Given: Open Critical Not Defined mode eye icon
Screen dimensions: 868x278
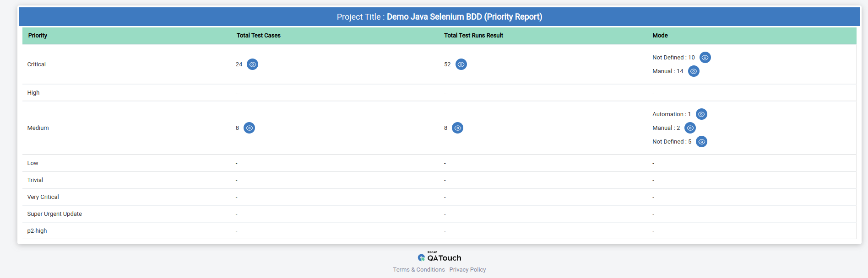Looking at the screenshot, I should [705, 58].
